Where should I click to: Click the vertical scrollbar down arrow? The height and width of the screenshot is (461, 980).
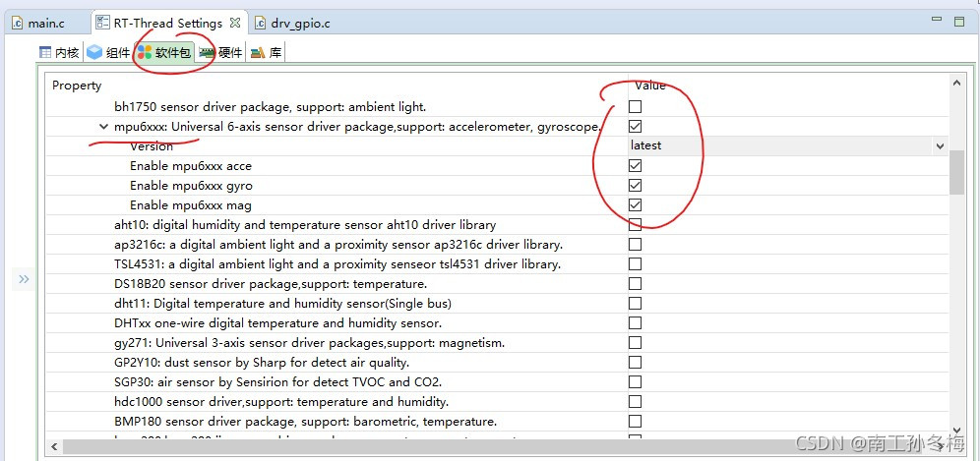[956, 431]
